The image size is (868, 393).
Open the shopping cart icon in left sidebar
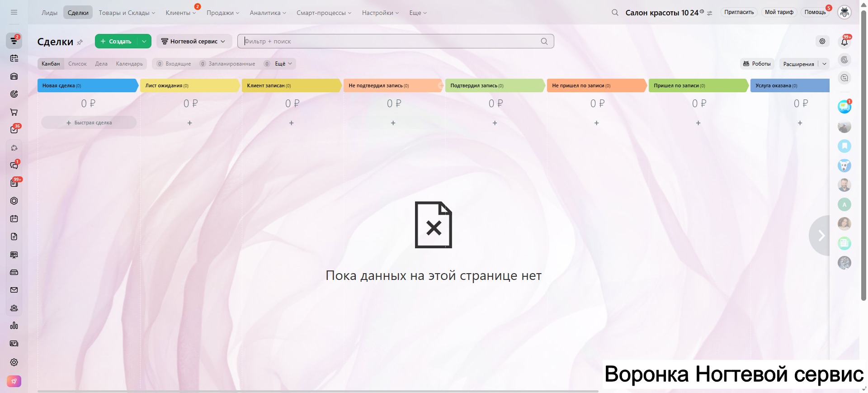[14, 112]
